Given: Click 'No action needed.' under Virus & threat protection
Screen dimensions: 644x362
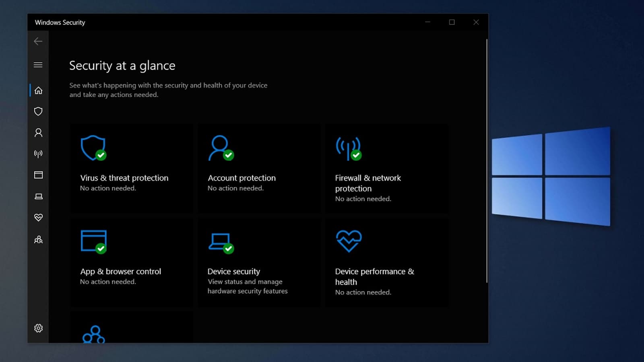Looking at the screenshot, I should point(108,188).
